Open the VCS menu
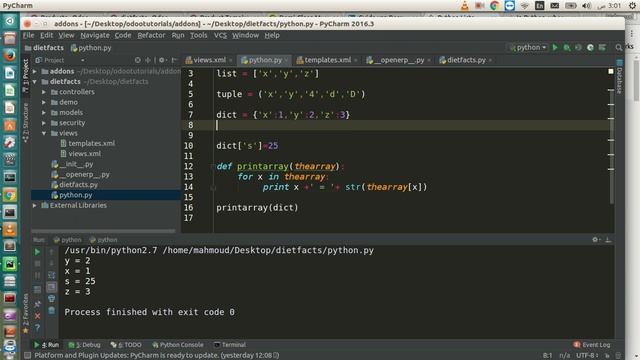Screen dimensions: 640x360 (220, 35)
